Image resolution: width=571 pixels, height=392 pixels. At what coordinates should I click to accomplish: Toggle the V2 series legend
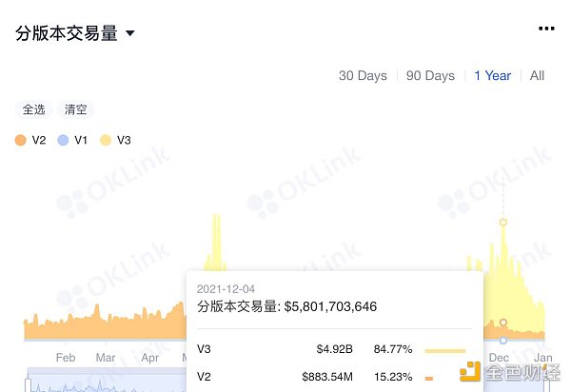[x=30, y=140]
